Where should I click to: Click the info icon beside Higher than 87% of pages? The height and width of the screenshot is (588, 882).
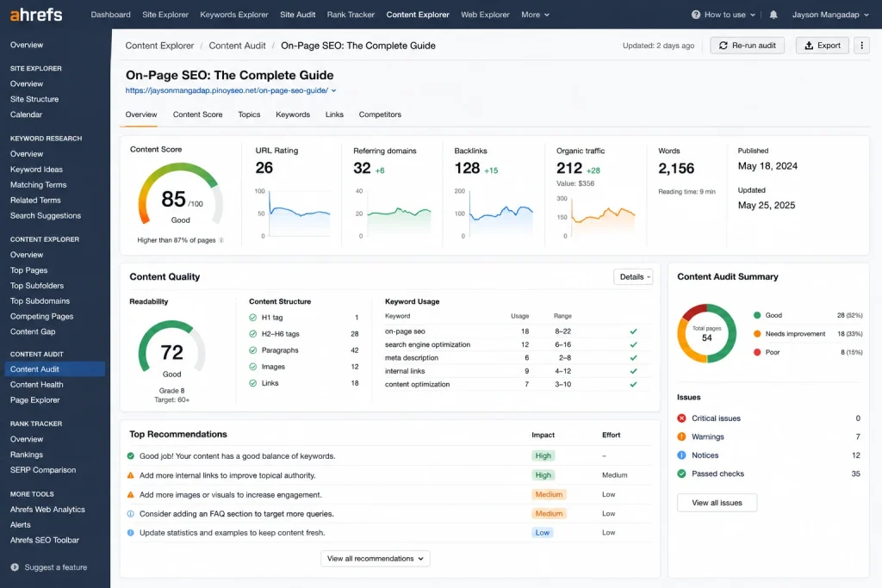[x=221, y=240]
